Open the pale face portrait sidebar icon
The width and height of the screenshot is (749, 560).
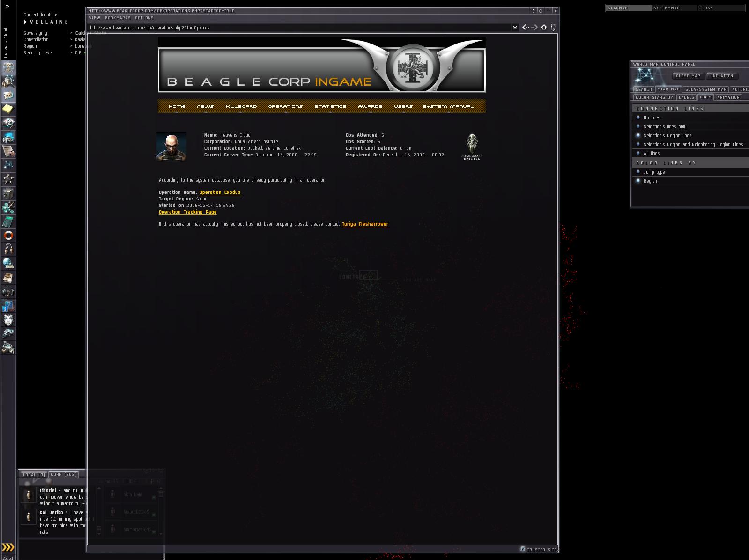pyautogui.click(x=8, y=320)
